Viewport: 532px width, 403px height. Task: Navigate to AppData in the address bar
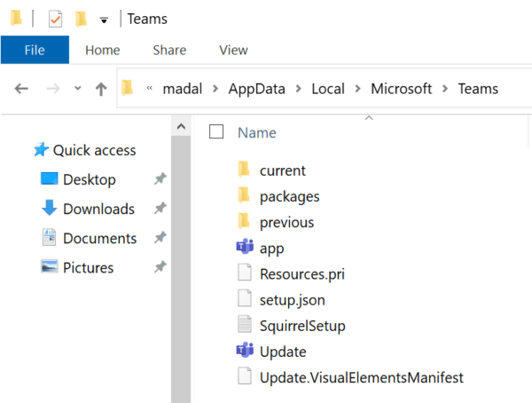(x=257, y=89)
